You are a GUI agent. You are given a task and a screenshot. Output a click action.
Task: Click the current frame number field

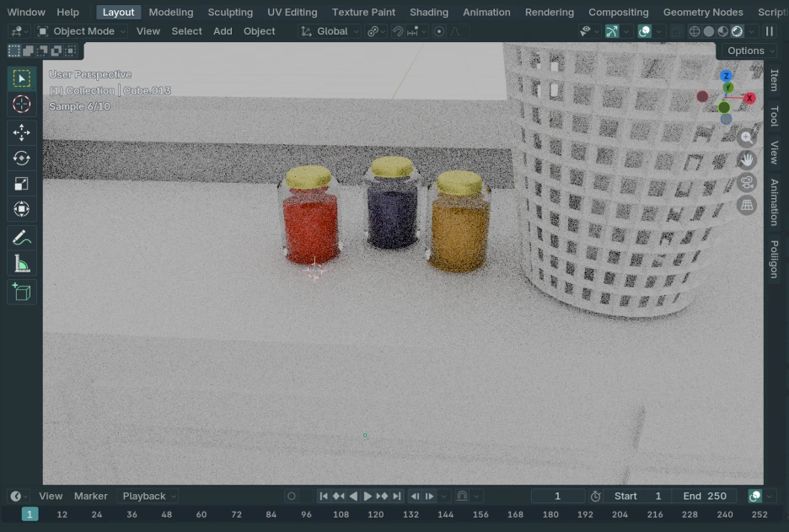click(x=557, y=497)
